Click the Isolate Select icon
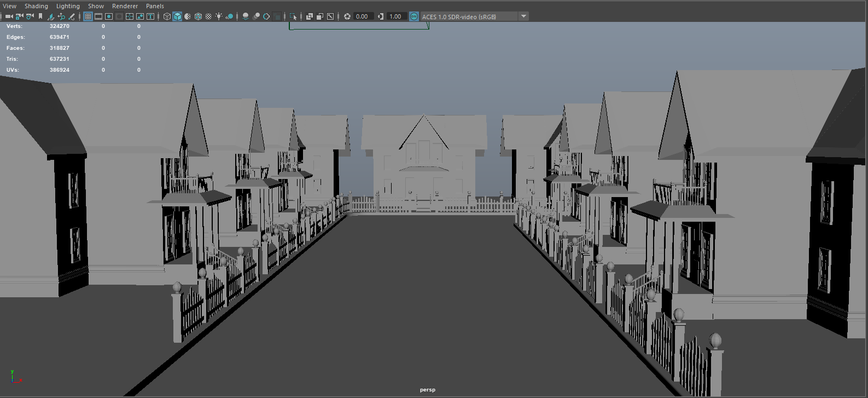The image size is (868, 398). point(293,16)
